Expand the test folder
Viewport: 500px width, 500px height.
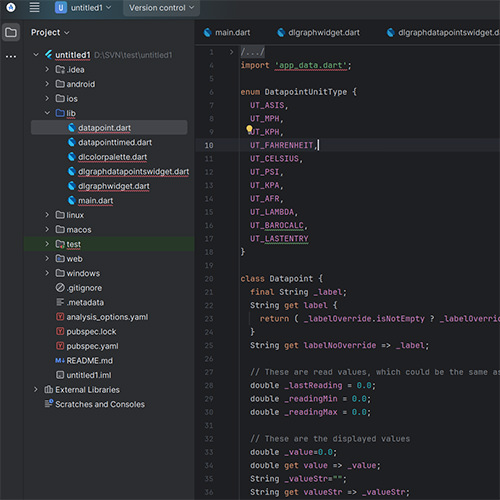click(x=47, y=244)
